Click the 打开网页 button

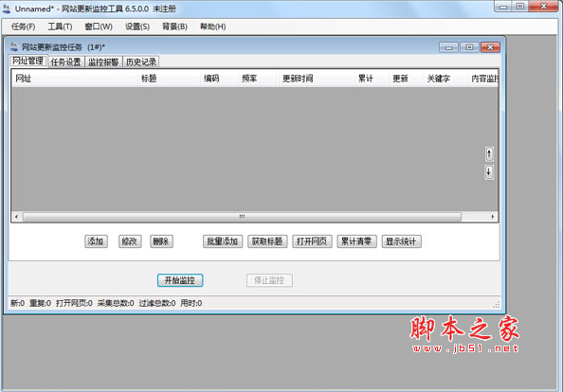click(x=312, y=241)
